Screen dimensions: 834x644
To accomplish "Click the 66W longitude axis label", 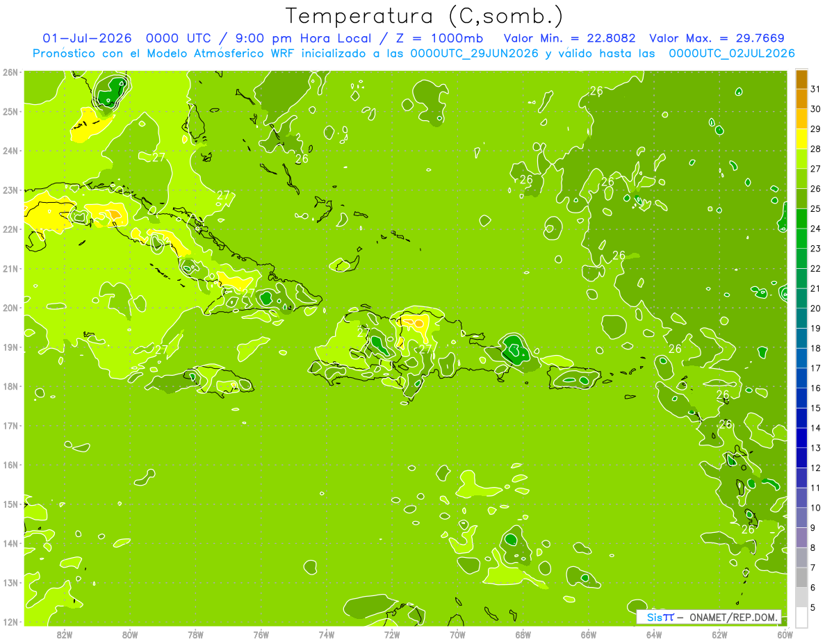I will click(x=589, y=635).
